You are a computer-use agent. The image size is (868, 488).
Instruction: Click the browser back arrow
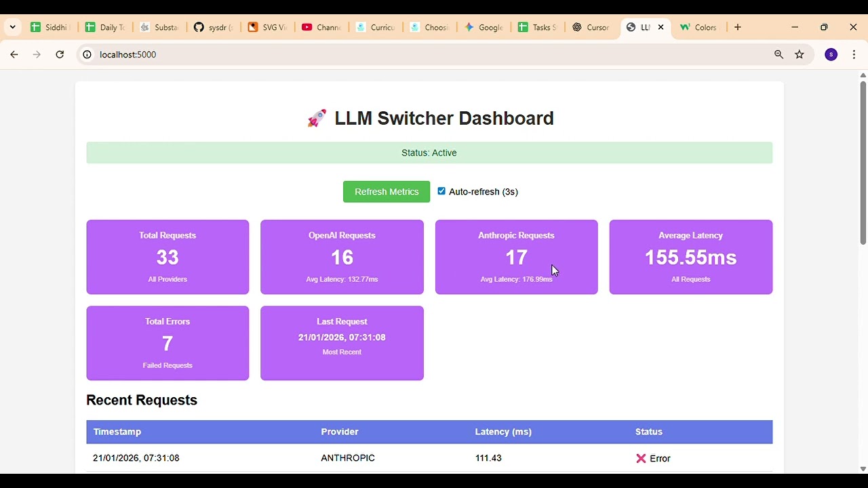[x=14, y=54]
